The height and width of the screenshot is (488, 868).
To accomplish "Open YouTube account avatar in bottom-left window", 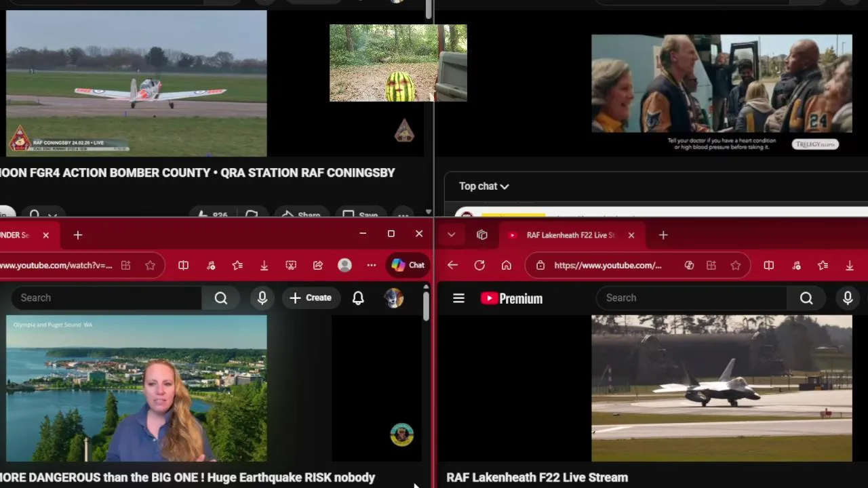I will click(393, 298).
